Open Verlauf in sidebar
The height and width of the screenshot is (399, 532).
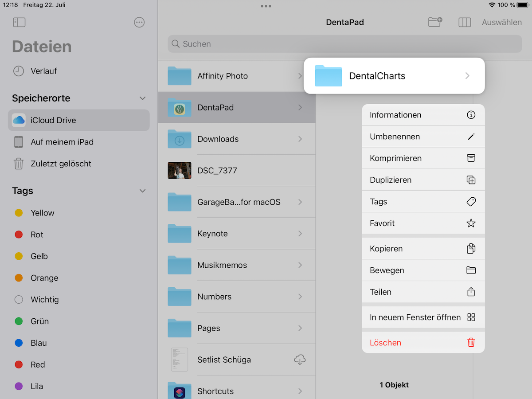(x=79, y=71)
